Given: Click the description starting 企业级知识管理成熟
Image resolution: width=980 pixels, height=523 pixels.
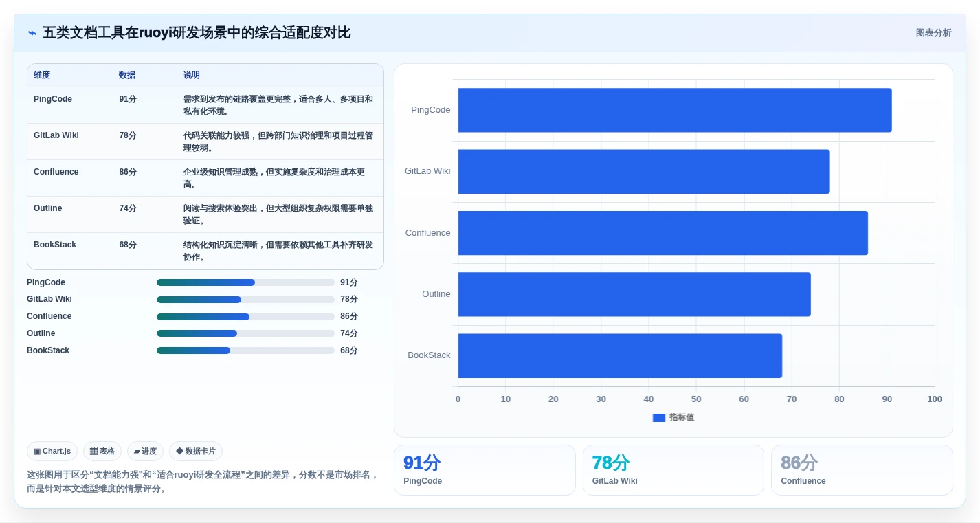Looking at the screenshot, I should click(275, 178).
